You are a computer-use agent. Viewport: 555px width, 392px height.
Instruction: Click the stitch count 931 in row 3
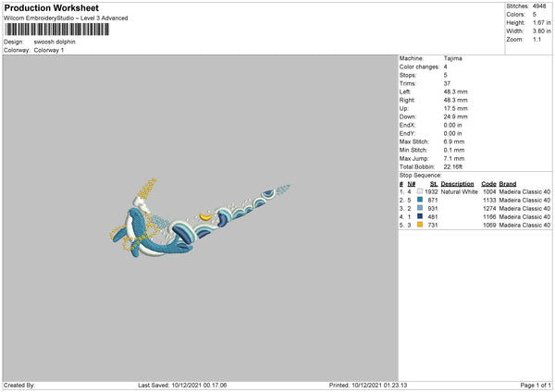(x=433, y=208)
